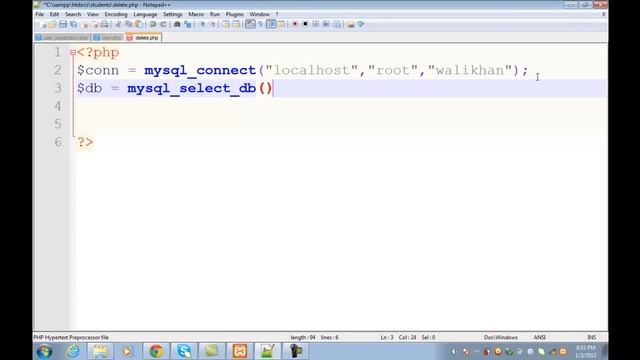Open the ? help menu

[x=277, y=14]
